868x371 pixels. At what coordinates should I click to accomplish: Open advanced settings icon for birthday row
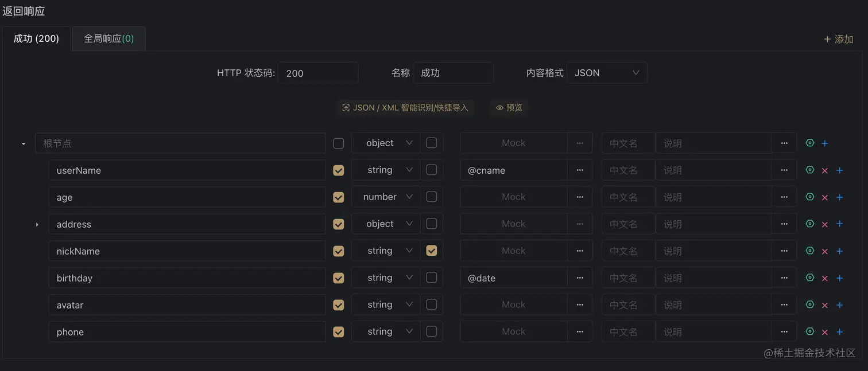[810, 278]
